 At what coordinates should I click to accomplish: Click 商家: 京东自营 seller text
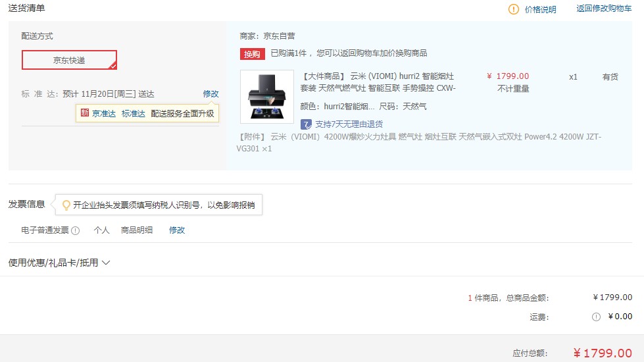[x=267, y=36]
